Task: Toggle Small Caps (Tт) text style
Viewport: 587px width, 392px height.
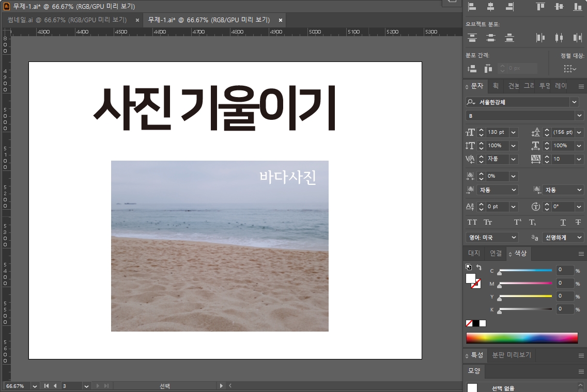Action: point(488,222)
